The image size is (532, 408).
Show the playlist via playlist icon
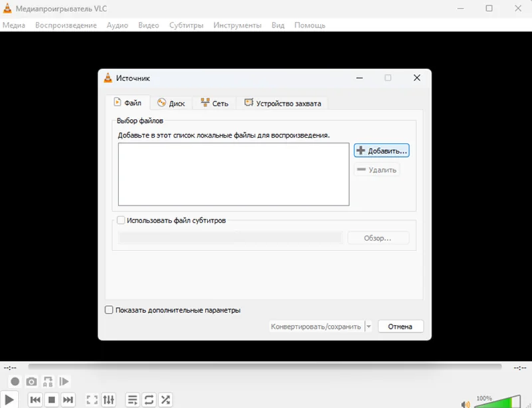coord(132,400)
